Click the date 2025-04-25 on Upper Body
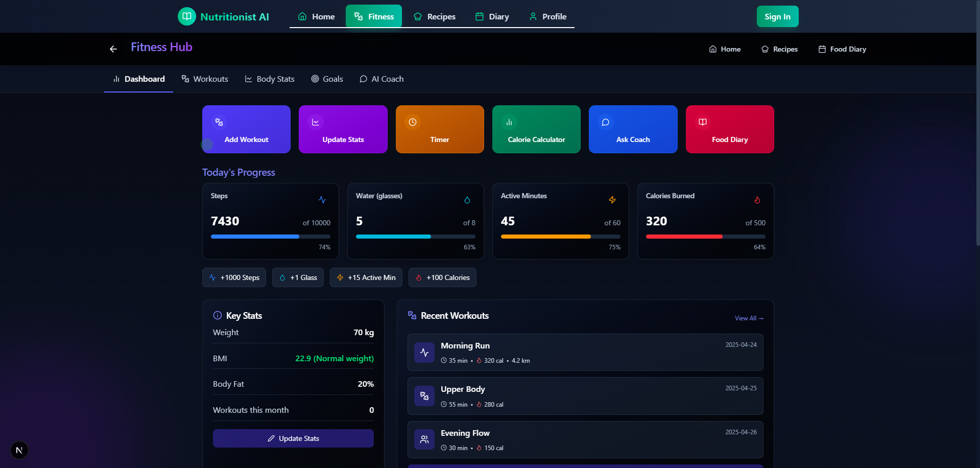Image resolution: width=980 pixels, height=468 pixels. (741, 388)
